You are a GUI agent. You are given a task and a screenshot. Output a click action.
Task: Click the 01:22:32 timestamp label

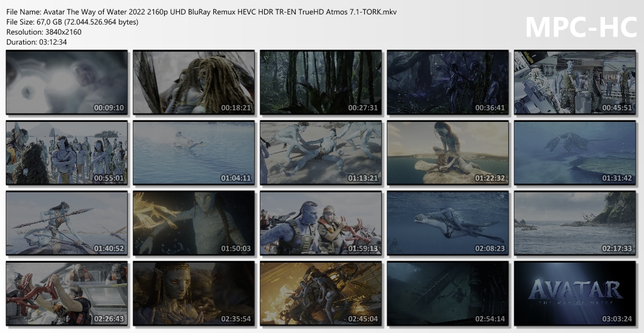(x=491, y=178)
